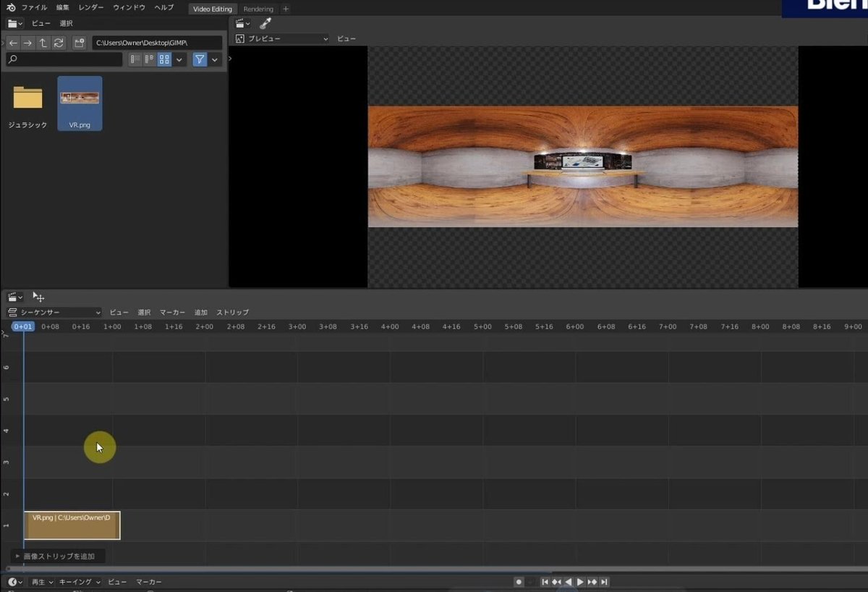Switch to thumbnail display mode

(164, 59)
